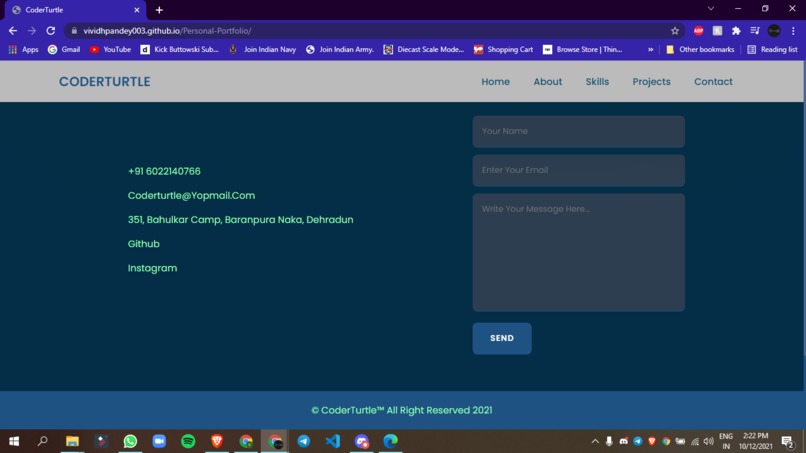Go to the About nav item
The height and width of the screenshot is (453, 806).
click(x=547, y=82)
